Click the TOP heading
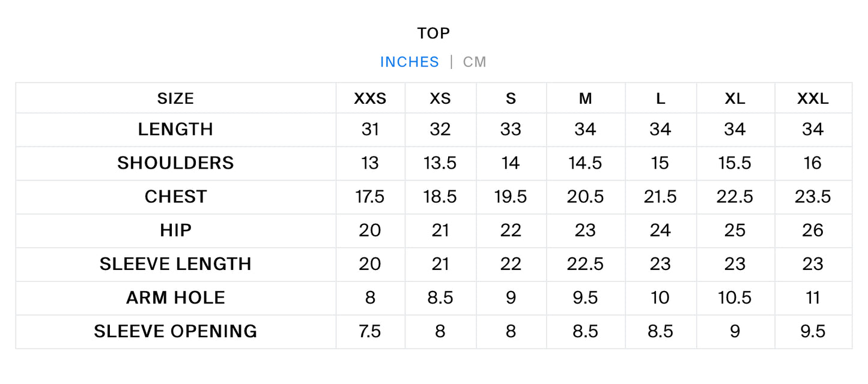The height and width of the screenshot is (384, 868). (x=434, y=33)
